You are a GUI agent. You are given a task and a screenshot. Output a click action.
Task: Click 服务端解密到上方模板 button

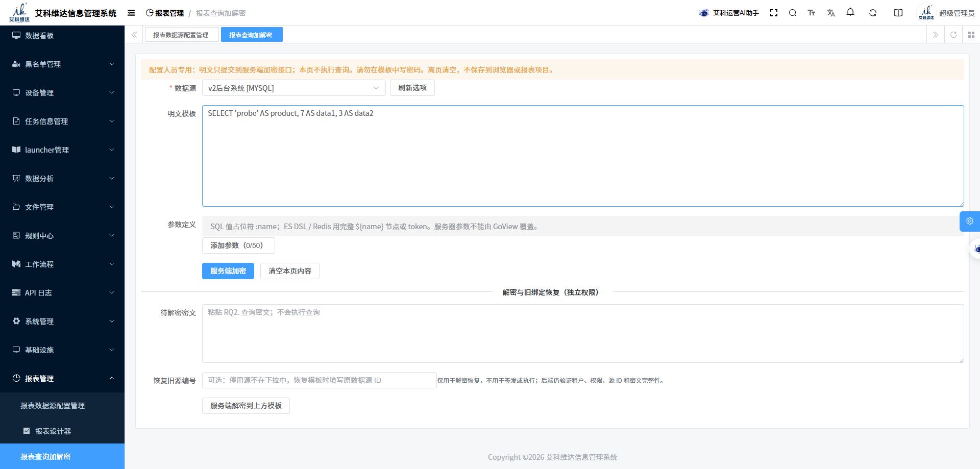click(x=246, y=406)
